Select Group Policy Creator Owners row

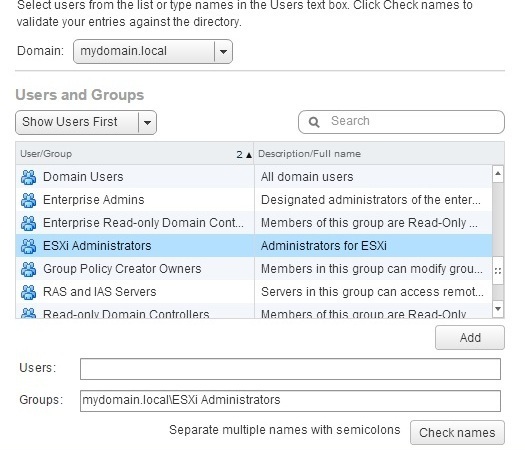pyautogui.click(x=254, y=269)
